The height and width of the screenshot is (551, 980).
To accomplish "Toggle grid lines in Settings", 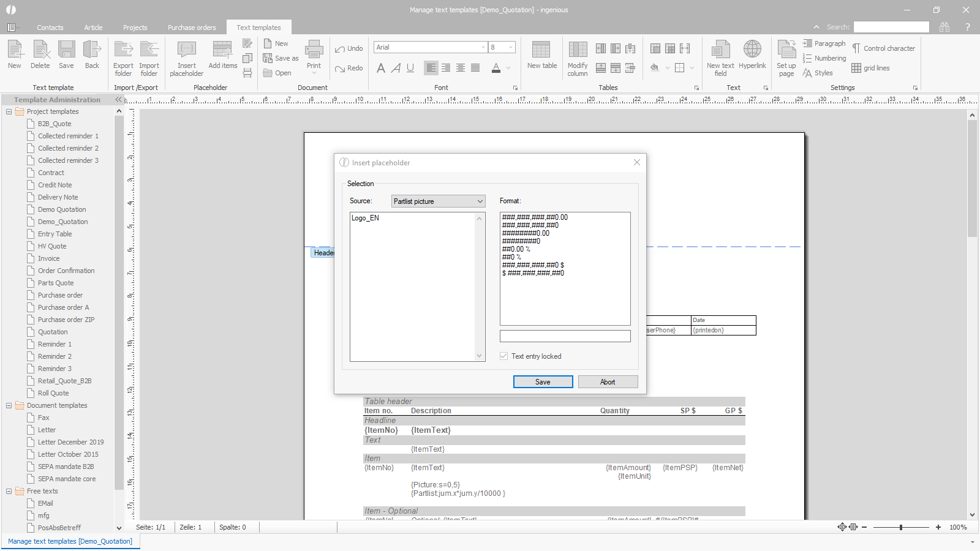I will point(870,68).
